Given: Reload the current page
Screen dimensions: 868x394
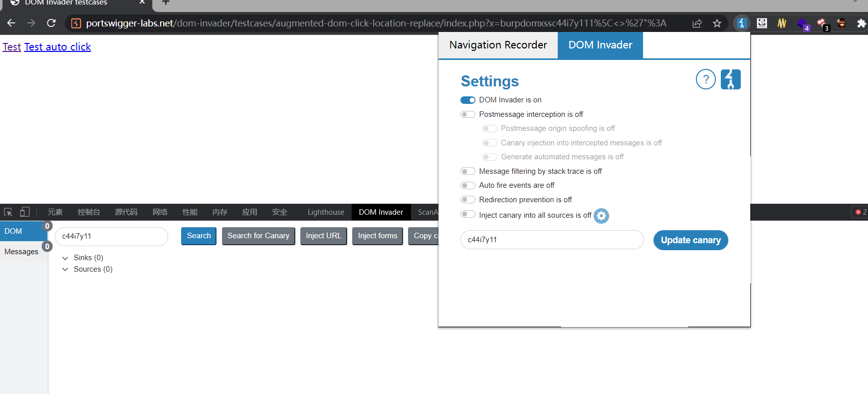Looking at the screenshot, I should tap(51, 23).
